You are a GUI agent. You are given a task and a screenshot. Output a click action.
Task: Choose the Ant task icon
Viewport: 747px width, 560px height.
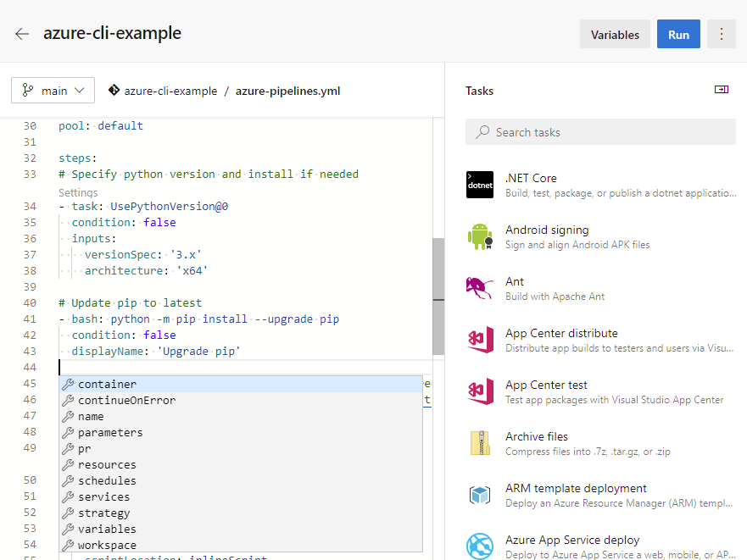[480, 288]
